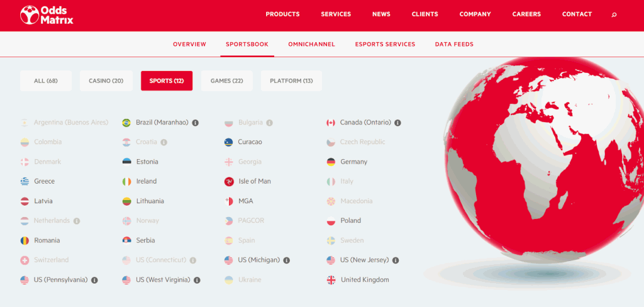This screenshot has height=307, width=644.
Task: Click the Argentina (Buenos Aires) entry
Action: (x=65, y=123)
